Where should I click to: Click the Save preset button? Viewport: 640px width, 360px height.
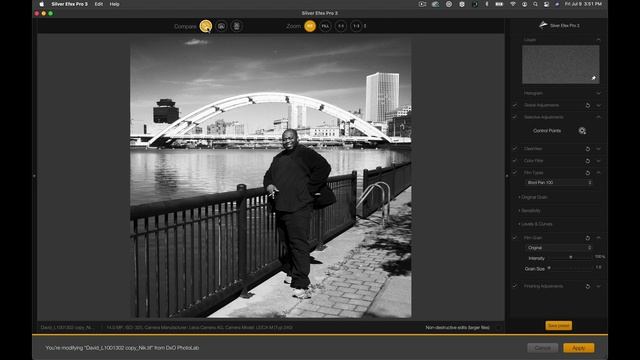coord(558,325)
